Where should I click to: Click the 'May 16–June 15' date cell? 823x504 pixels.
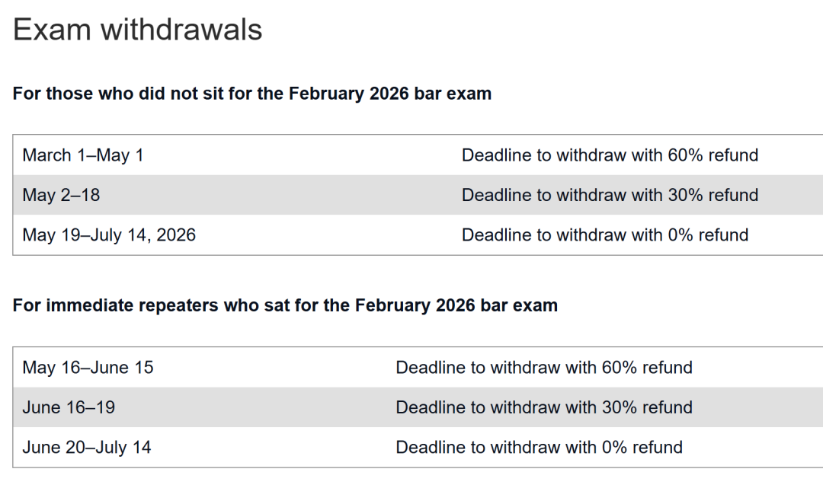pos(88,368)
